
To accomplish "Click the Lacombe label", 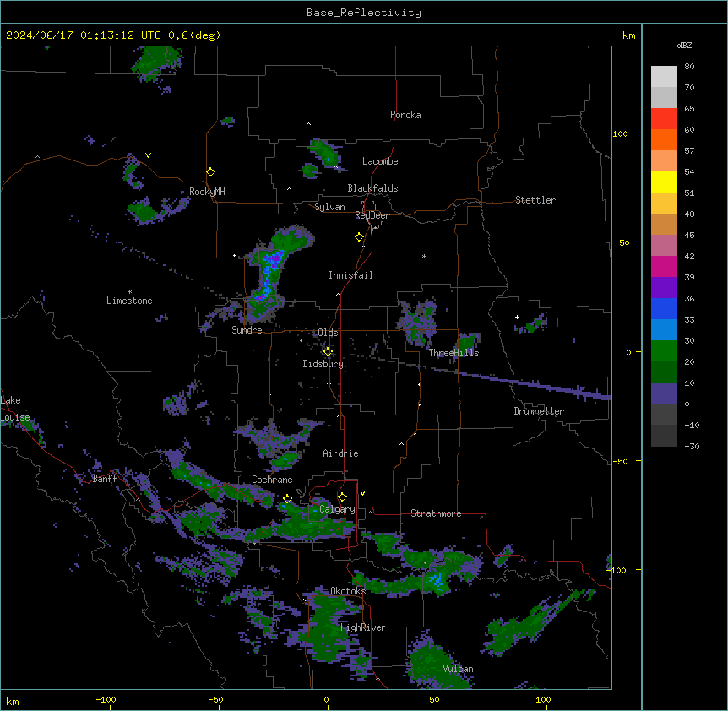I will click(380, 161).
